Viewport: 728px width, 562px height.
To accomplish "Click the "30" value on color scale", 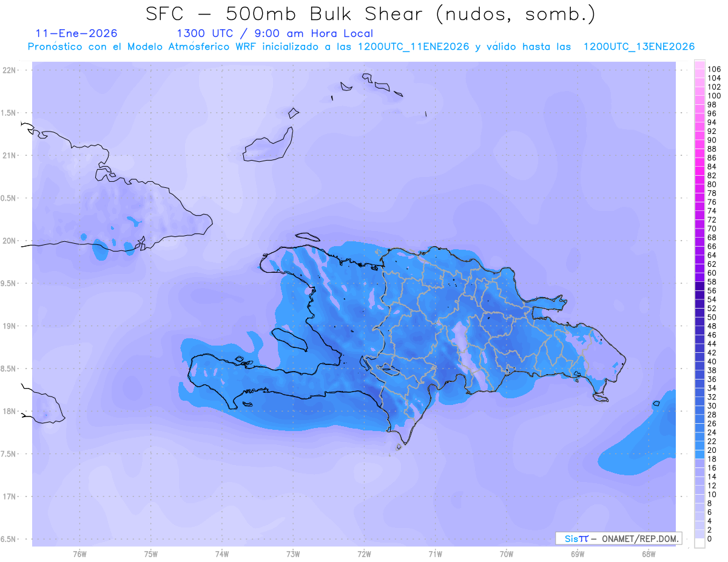I will (712, 406).
